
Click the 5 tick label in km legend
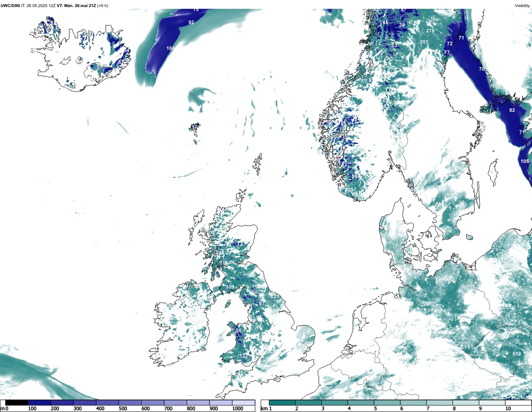point(375,409)
